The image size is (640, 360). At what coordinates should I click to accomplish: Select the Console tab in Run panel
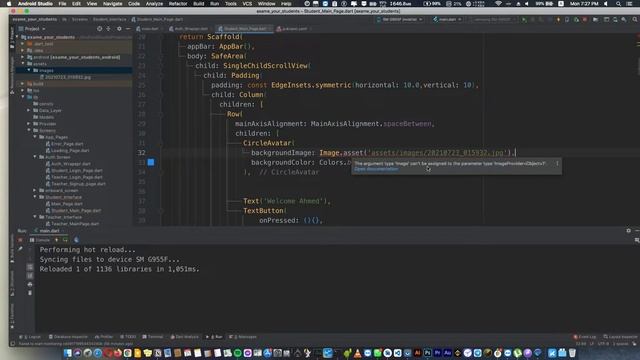coord(40,240)
